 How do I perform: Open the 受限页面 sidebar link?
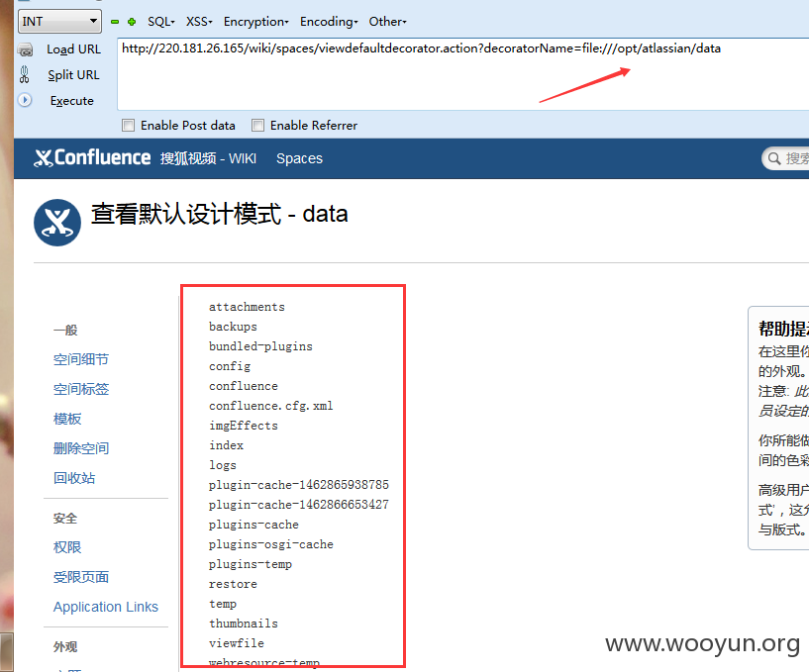point(81,577)
